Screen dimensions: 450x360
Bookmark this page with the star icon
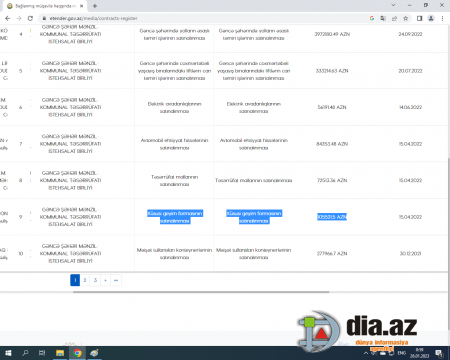point(406,18)
